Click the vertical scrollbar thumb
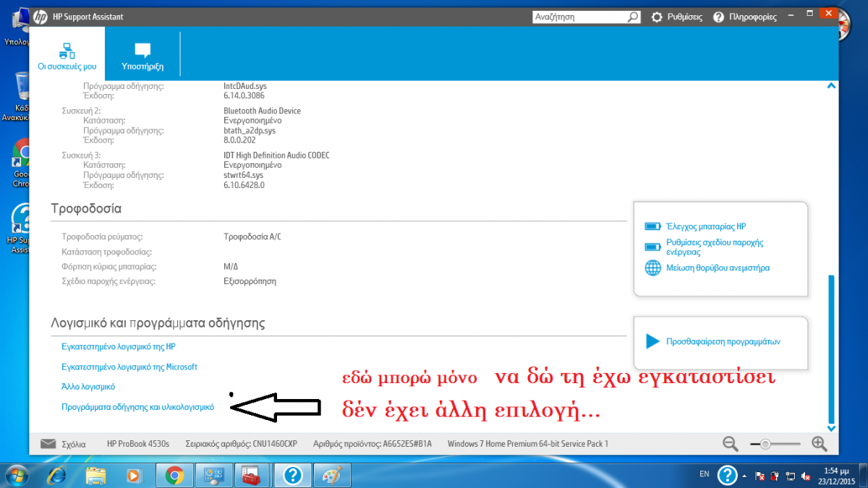 point(832,348)
